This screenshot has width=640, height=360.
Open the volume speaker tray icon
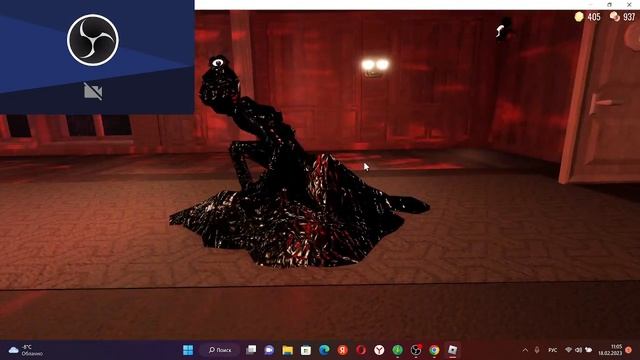[578, 350]
